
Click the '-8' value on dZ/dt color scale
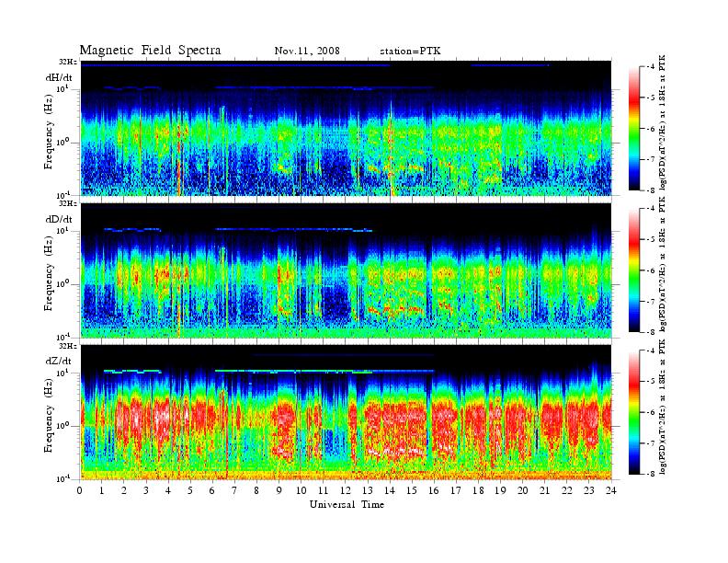pos(650,474)
